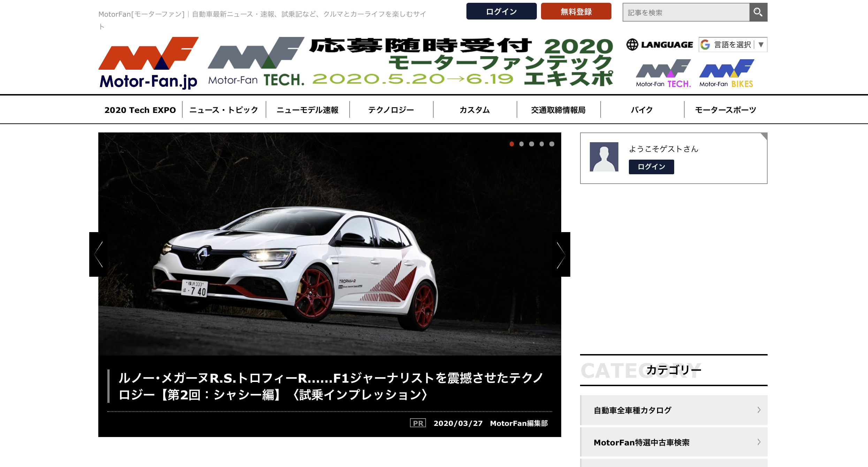The image size is (868, 467).
Task: Open ニュース・トピック menu
Action: (x=224, y=110)
